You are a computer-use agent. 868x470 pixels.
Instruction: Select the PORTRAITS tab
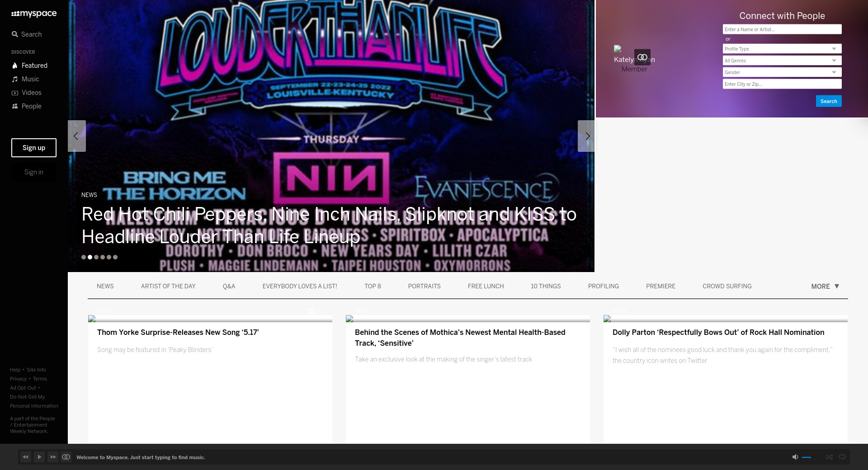point(425,287)
